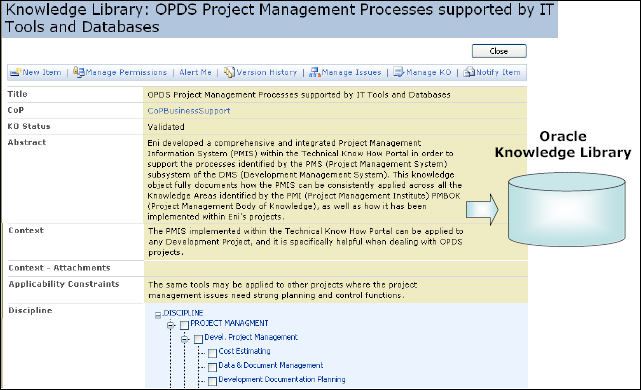The width and height of the screenshot is (641, 390).
Task: Select Alert Me
Action: [195, 72]
